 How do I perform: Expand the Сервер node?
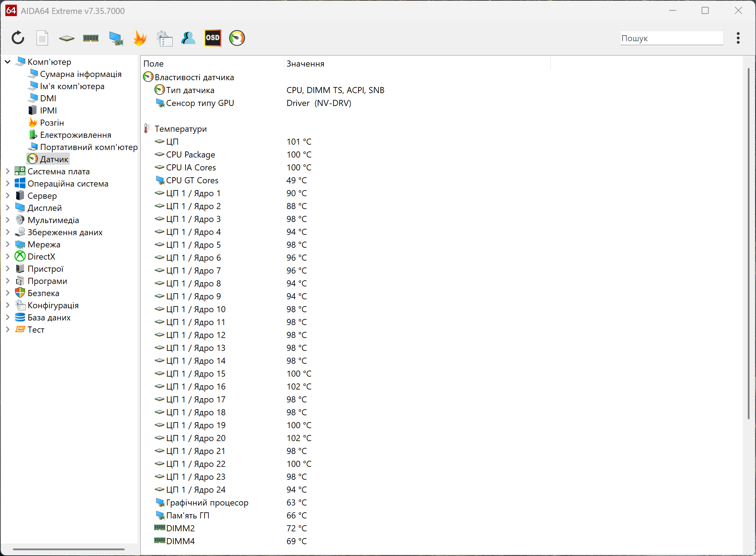click(8, 196)
